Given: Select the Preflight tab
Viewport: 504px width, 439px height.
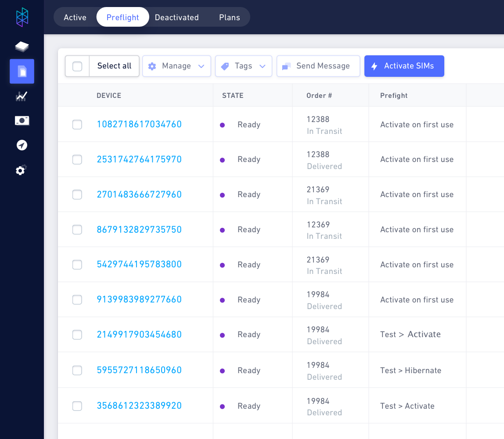Looking at the screenshot, I should [123, 18].
